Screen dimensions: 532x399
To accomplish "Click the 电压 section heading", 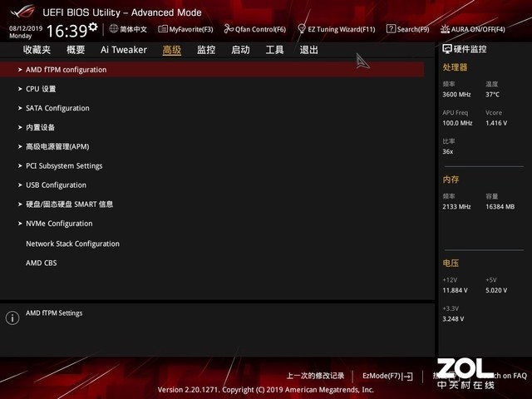I will (451, 263).
